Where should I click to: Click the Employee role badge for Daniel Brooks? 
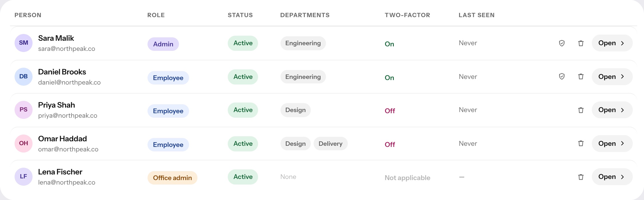pyautogui.click(x=168, y=78)
